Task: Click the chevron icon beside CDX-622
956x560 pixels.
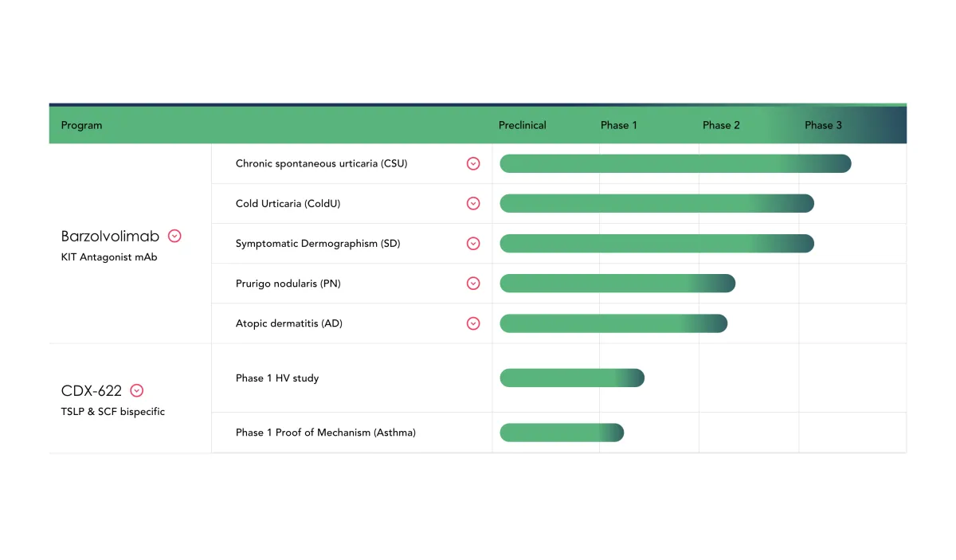Action: pos(137,390)
